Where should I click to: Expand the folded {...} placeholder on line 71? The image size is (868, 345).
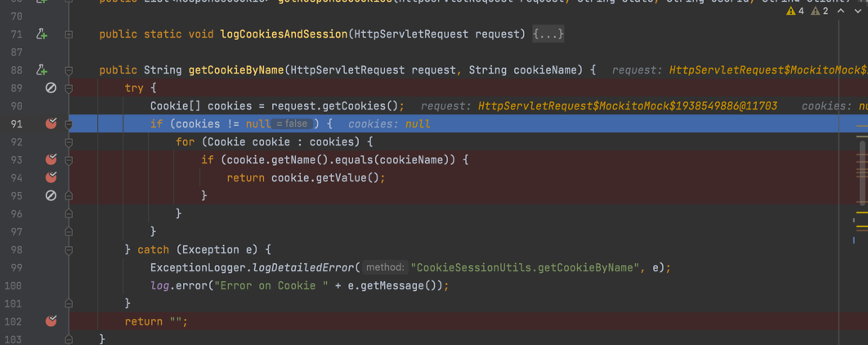(548, 34)
